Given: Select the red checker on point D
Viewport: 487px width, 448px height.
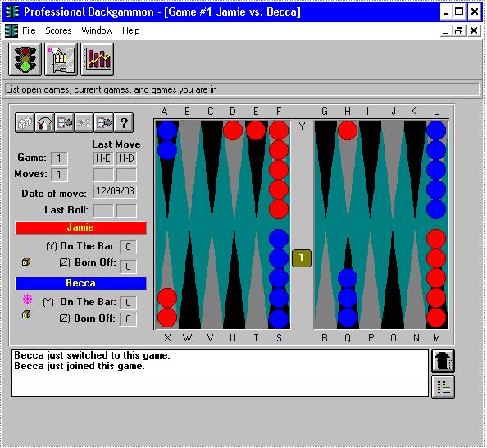Looking at the screenshot, I should pyautogui.click(x=233, y=130).
